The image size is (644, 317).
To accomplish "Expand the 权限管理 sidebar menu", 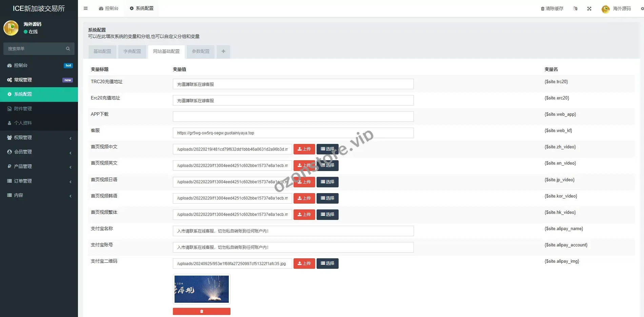I will click(x=39, y=138).
